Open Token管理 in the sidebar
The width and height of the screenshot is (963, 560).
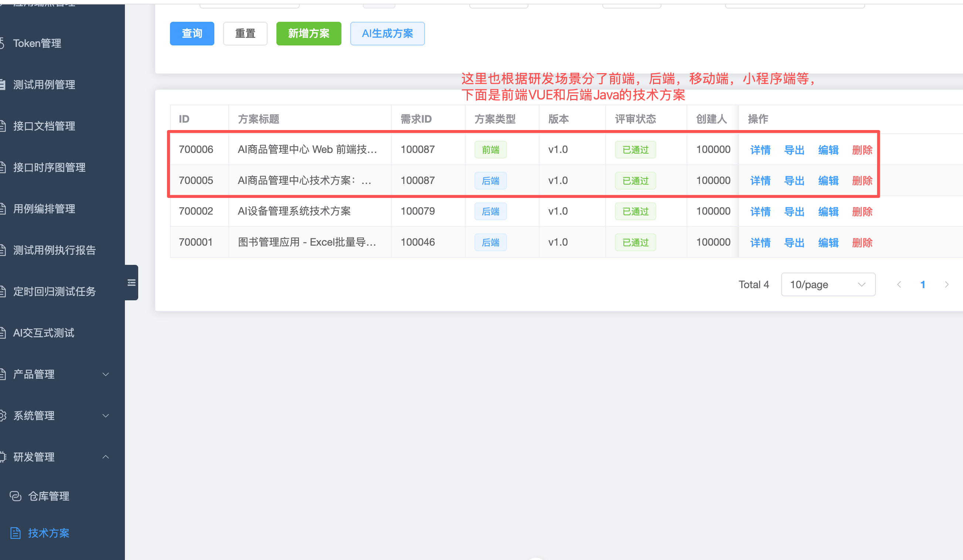(x=37, y=43)
